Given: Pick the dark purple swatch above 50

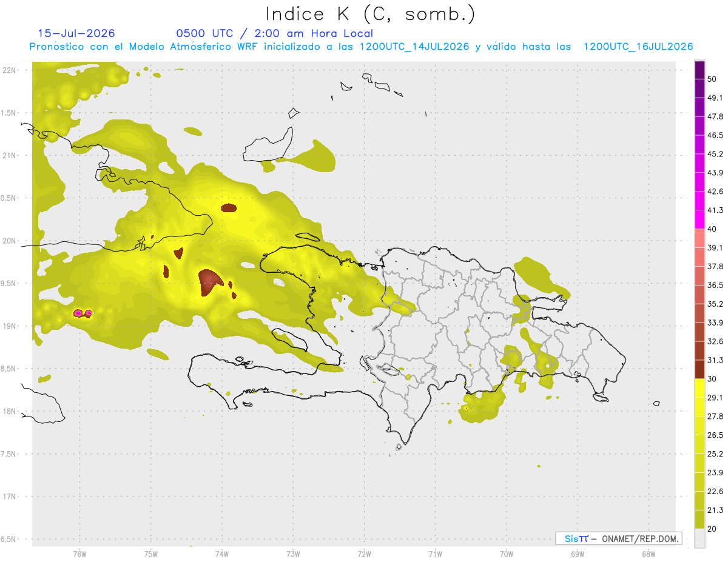Looking at the screenshot, I should [x=699, y=70].
